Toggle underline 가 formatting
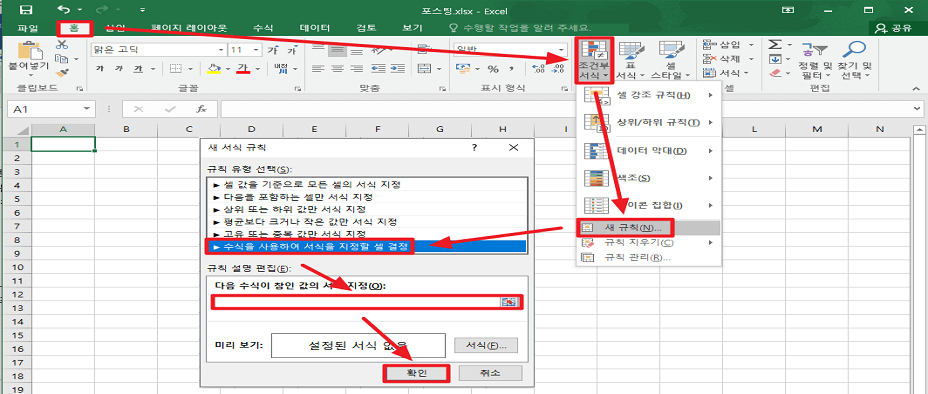Screen dimensions: 928x394 [x=138, y=69]
